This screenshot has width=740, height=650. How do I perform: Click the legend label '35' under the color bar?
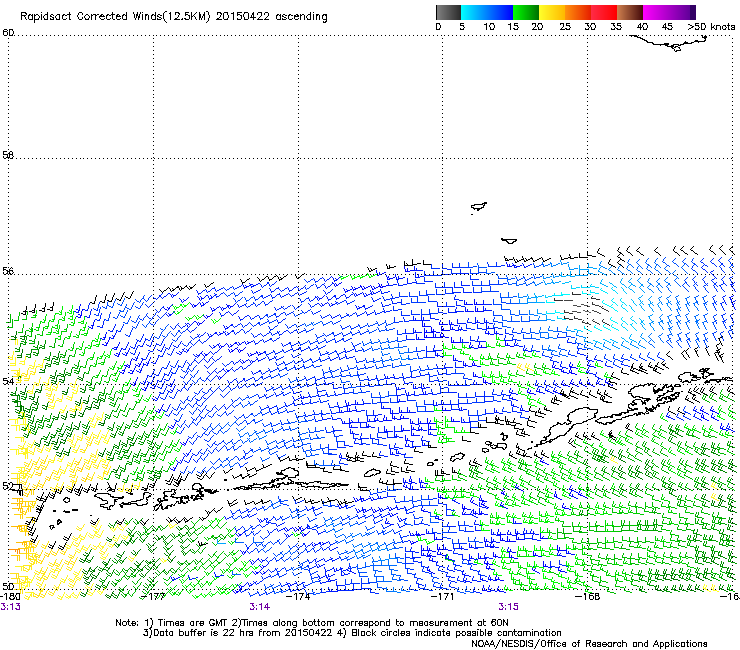(x=616, y=27)
